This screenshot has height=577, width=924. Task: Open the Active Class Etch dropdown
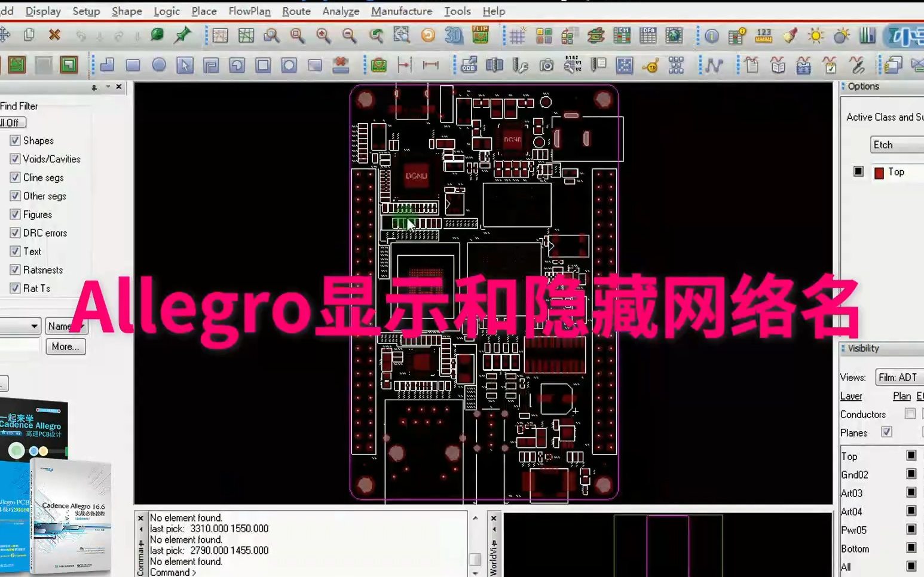tap(896, 144)
